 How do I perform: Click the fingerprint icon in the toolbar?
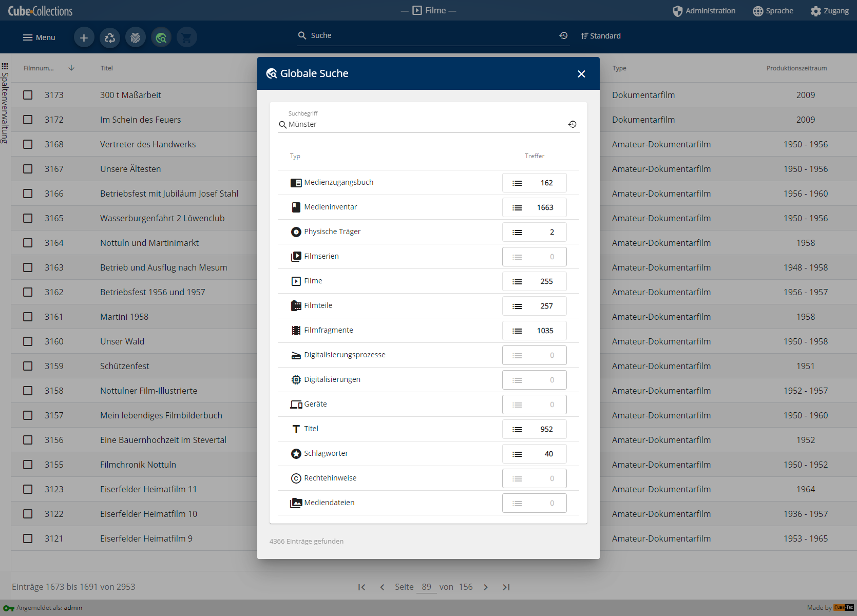136,37
